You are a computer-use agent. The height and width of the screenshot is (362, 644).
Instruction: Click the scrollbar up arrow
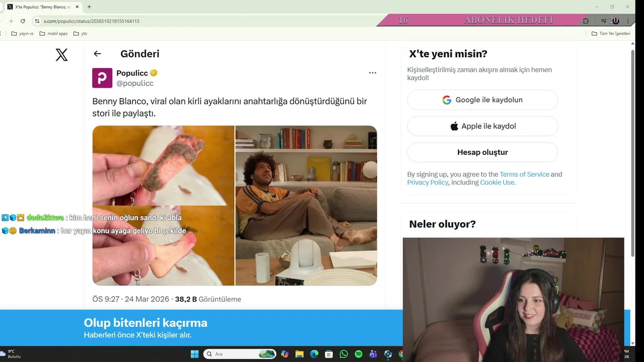tap(633, 44)
